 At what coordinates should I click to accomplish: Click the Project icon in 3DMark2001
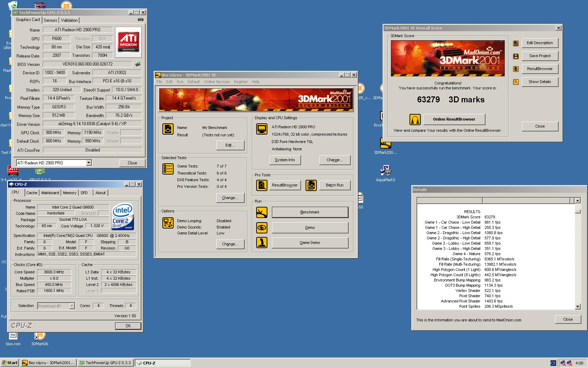168,129
